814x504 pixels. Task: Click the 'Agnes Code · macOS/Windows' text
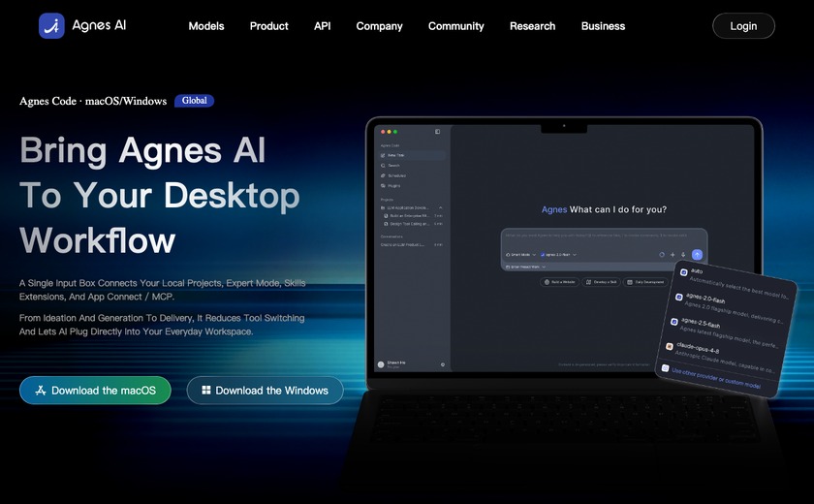(x=93, y=101)
